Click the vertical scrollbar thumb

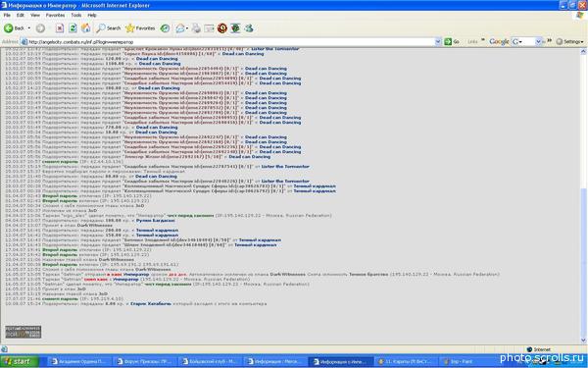[x=583, y=262]
